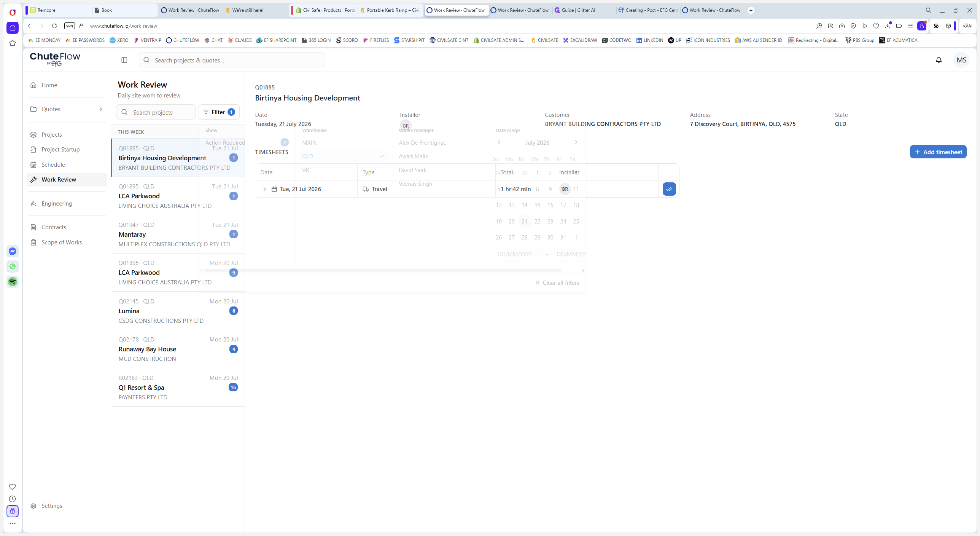Open the MS user avatar menu
Screen dimensions: 980x536
tap(961, 60)
